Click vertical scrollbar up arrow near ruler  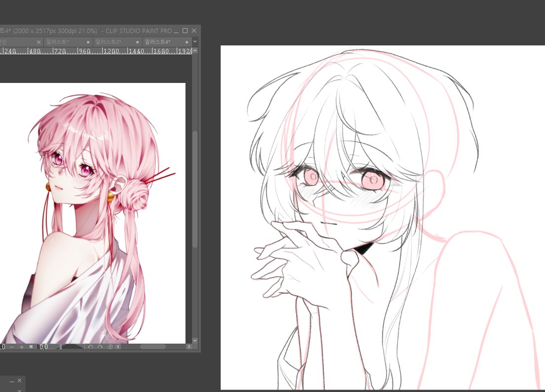click(x=195, y=51)
